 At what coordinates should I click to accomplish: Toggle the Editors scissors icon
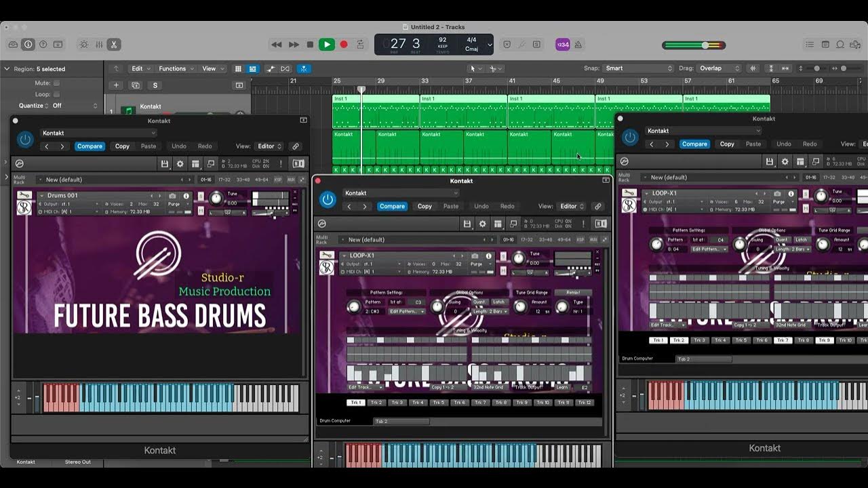click(x=114, y=45)
